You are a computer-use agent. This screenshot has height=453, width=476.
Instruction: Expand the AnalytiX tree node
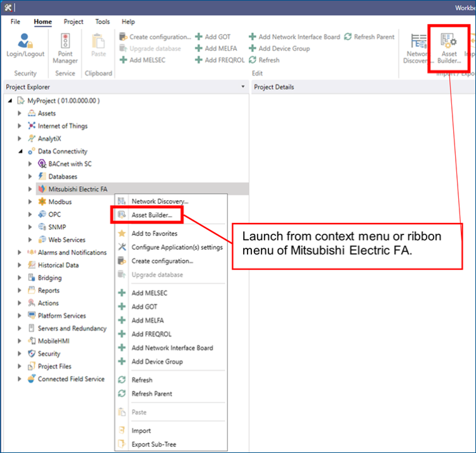pos(20,139)
